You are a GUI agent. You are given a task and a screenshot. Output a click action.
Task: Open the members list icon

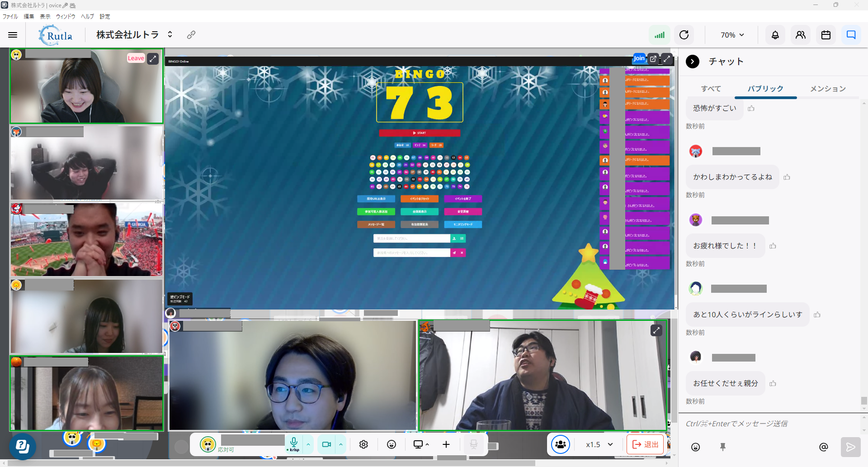(800, 35)
